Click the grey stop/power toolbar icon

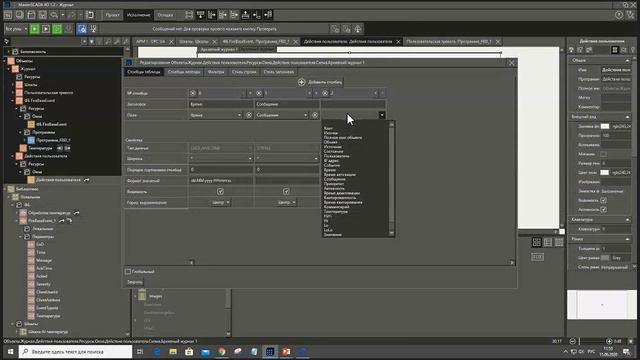pyautogui.click(x=69, y=29)
